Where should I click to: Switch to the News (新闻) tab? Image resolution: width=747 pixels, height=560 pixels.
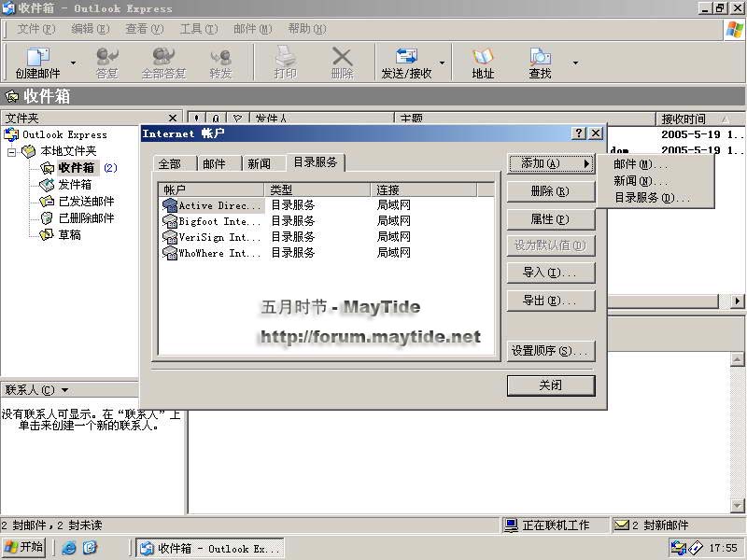click(259, 164)
